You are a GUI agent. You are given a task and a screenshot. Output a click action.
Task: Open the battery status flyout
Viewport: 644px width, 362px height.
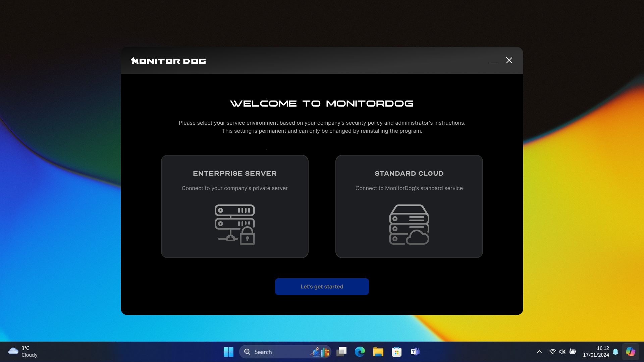coord(573,352)
